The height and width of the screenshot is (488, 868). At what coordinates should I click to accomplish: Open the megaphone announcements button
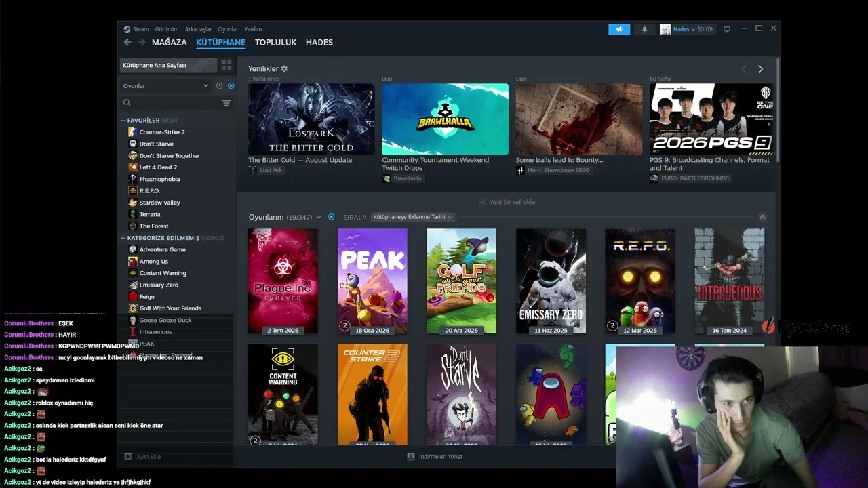619,29
